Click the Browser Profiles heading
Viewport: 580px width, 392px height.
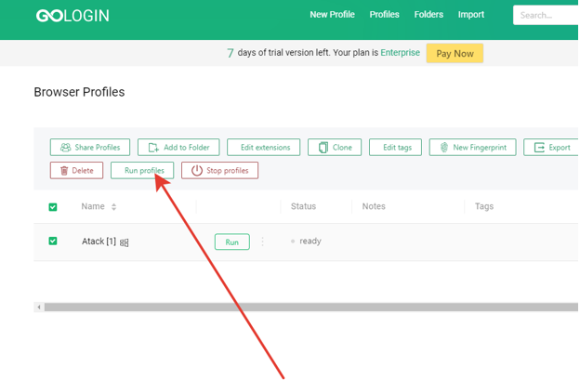79,92
